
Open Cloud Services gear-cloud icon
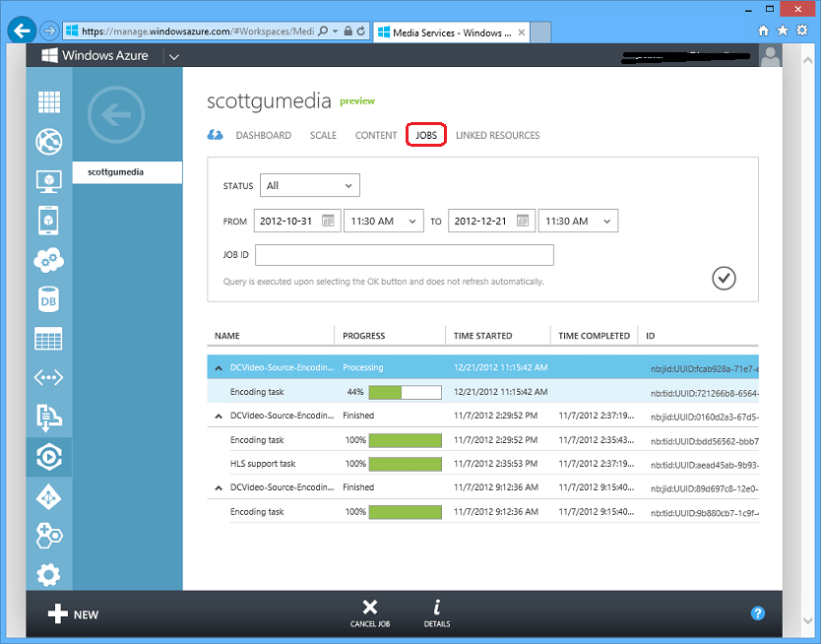click(x=48, y=260)
